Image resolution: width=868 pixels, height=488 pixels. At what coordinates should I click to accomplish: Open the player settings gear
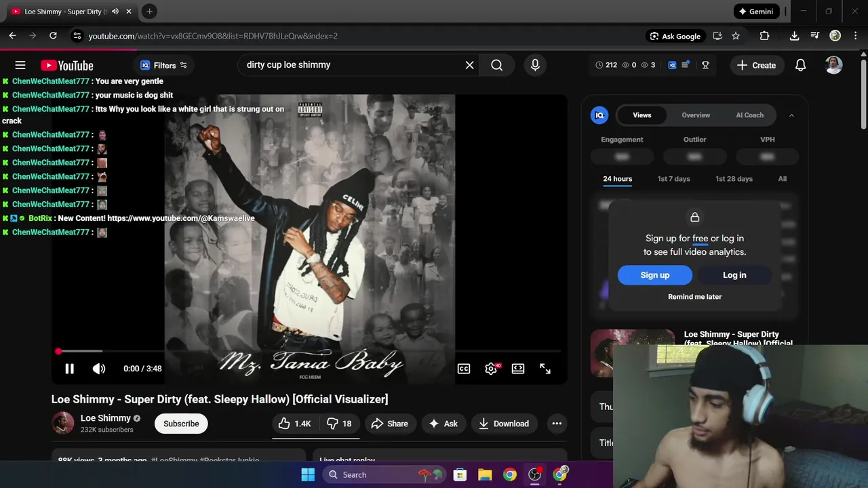coord(492,369)
